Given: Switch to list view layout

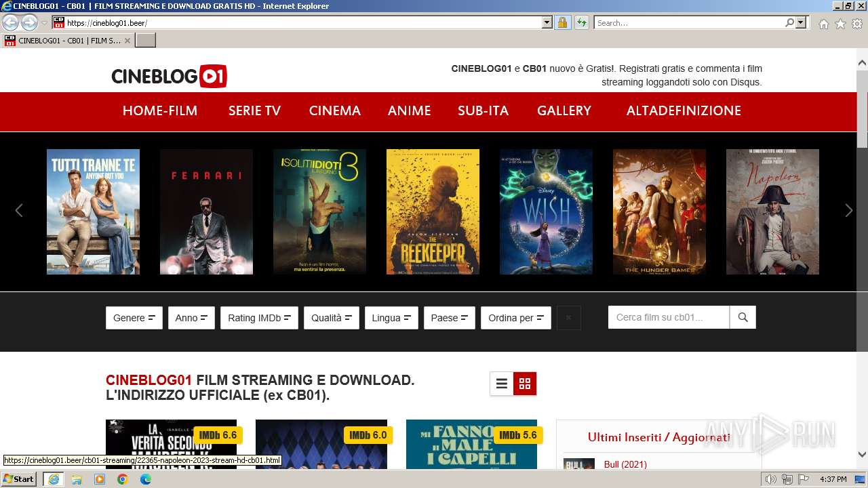Looking at the screenshot, I should coord(502,384).
